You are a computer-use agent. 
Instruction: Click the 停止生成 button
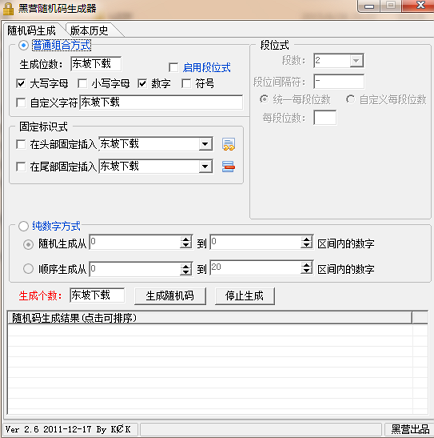pos(245,296)
